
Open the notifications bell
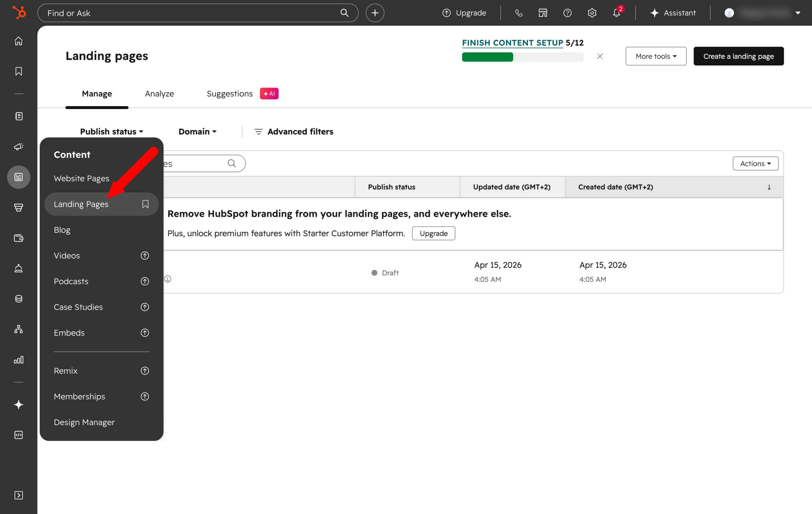pyautogui.click(x=616, y=13)
